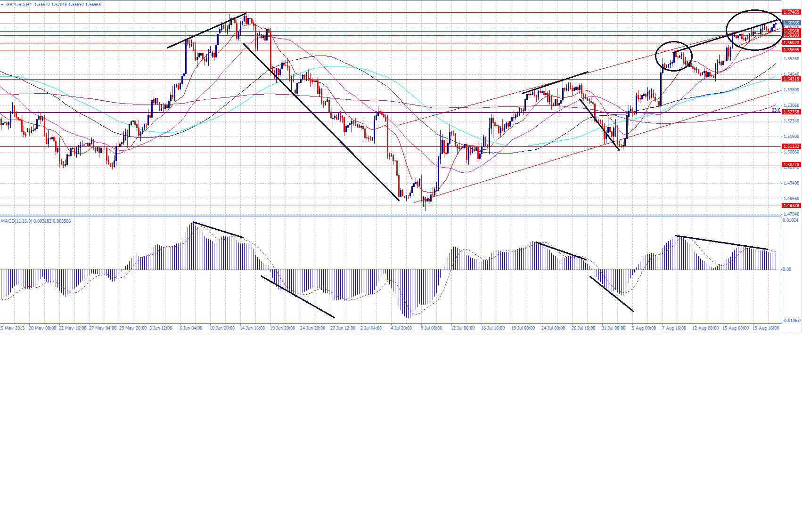Click the 12 Aug 08:00 time label

coord(705,328)
